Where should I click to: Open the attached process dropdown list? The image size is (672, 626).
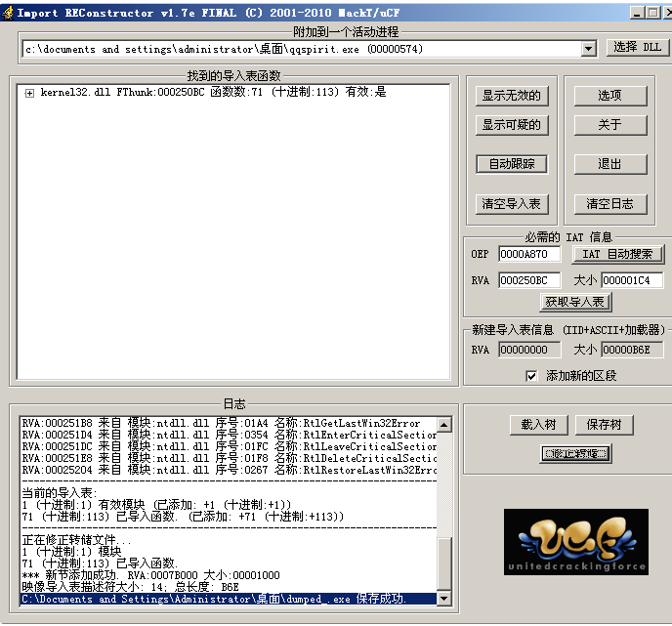pos(589,49)
